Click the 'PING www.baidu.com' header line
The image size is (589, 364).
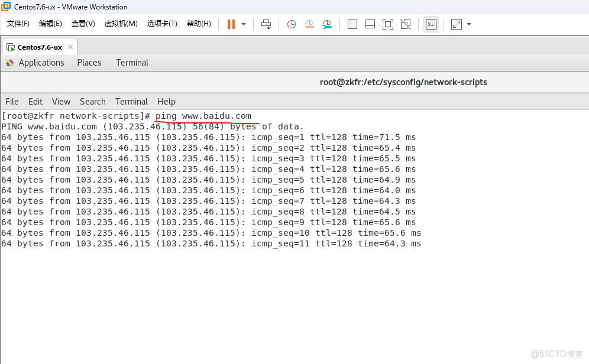point(153,127)
